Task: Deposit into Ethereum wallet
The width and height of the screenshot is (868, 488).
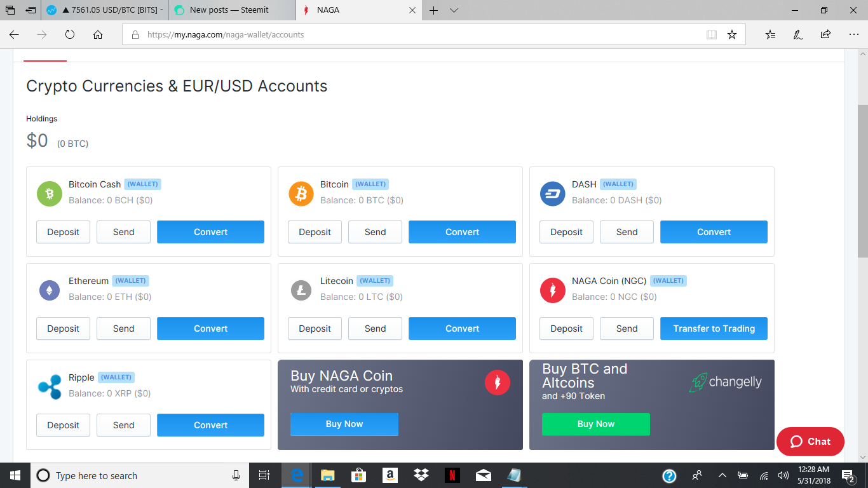Action: pyautogui.click(x=63, y=329)
